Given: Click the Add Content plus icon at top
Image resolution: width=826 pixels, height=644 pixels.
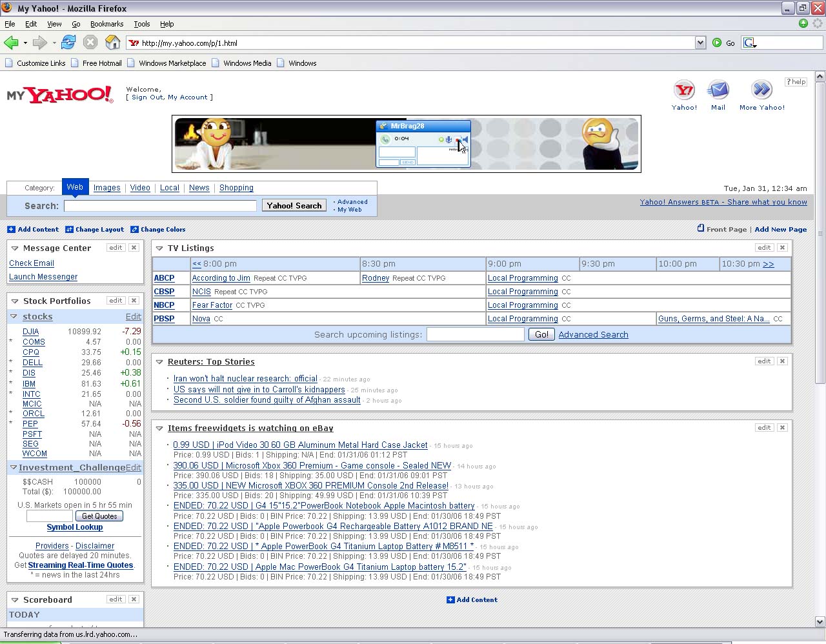Looking at the screenshot, I should tap(11, 230).
